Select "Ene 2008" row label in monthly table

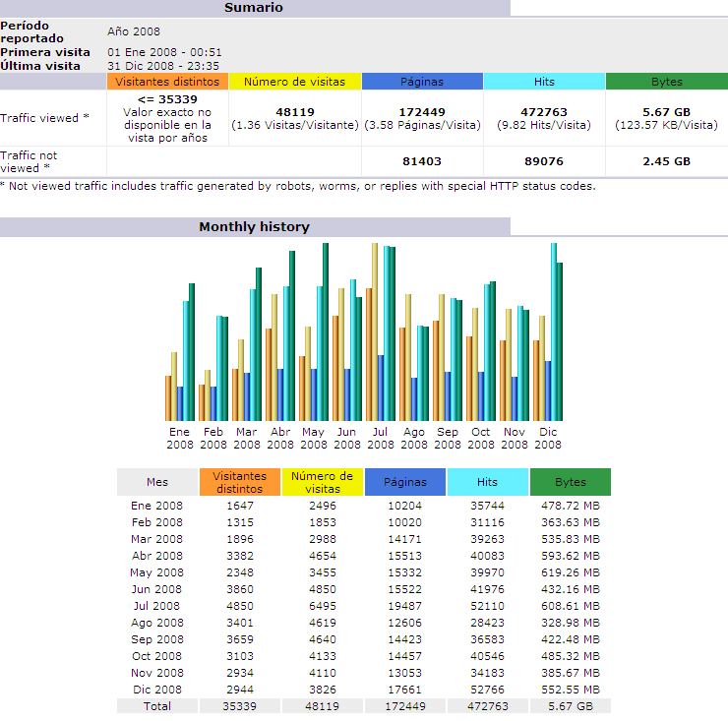[x=157, y=506]
